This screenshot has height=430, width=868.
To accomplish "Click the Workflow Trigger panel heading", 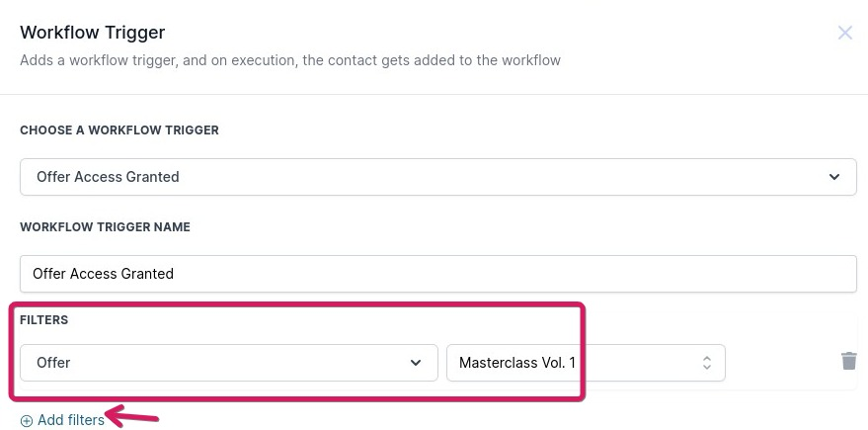I will [93, 34].
